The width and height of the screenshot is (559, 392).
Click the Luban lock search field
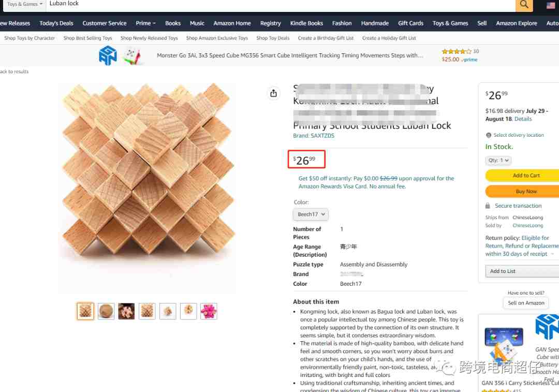coord(281,4)
